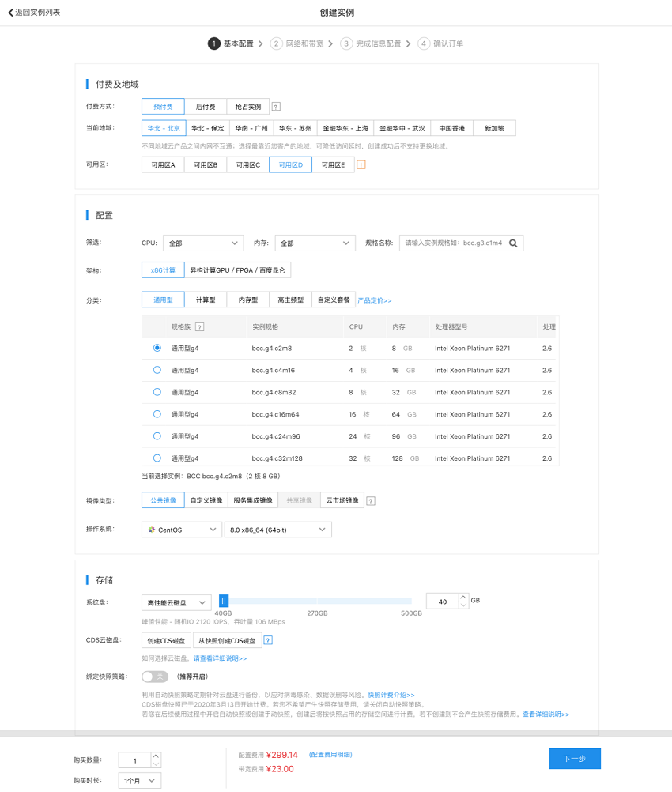This screenshot has width=672, height=792.
Task: Select the bcc.g4.c32m128 radio button
Action: click(x=157, y=458)
